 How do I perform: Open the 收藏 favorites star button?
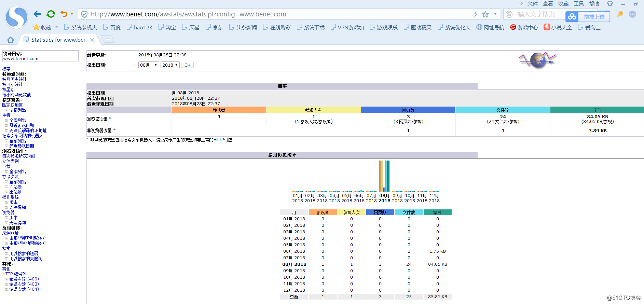point(42,27)
